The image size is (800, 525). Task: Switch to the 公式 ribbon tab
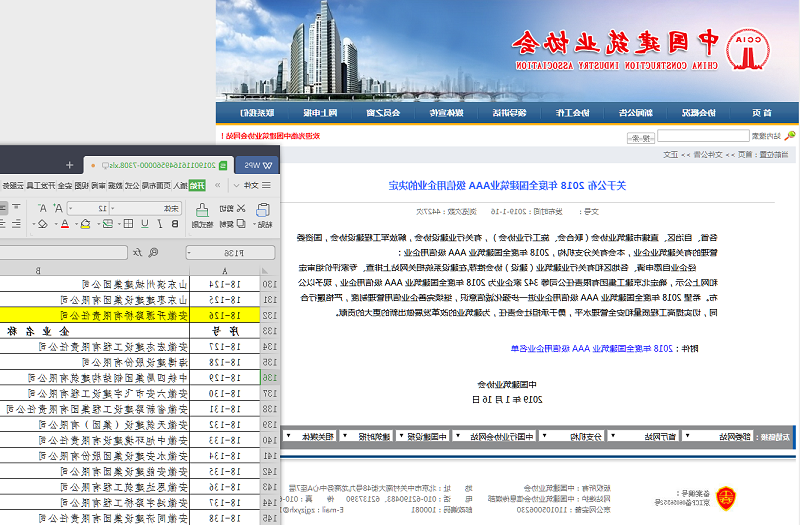pos(132,185)
